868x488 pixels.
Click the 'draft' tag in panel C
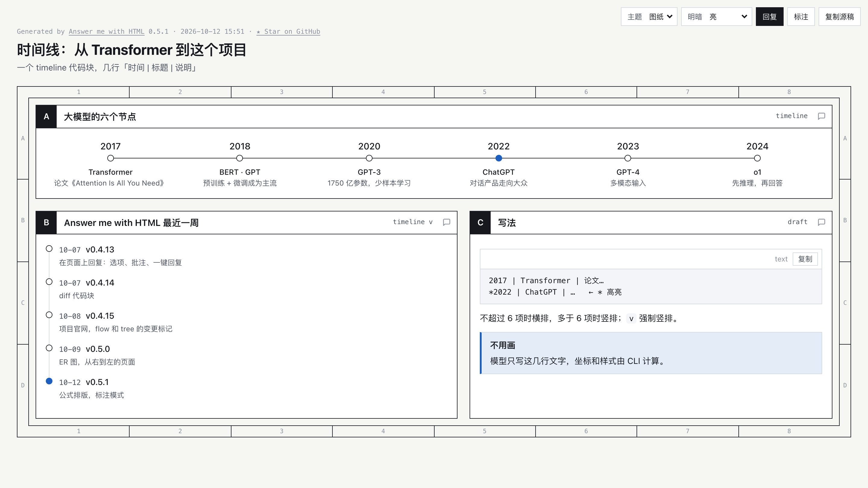tap(797, 222)
